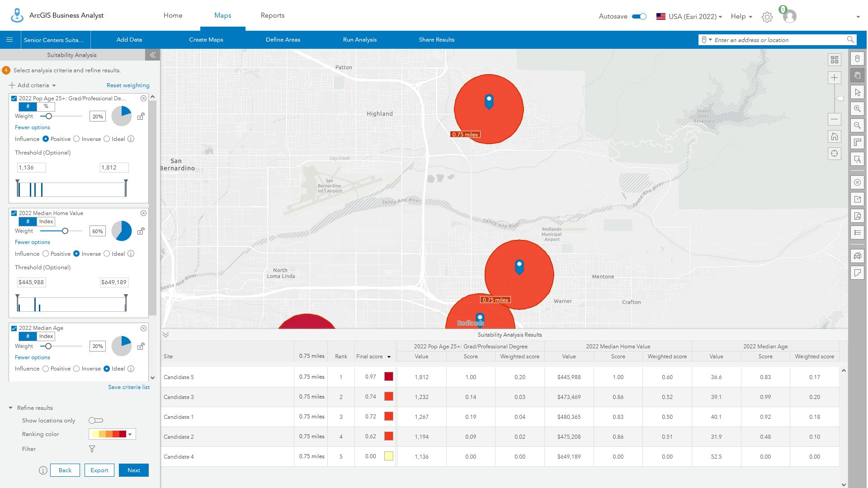Select the Pan map tool

point(857,75)
